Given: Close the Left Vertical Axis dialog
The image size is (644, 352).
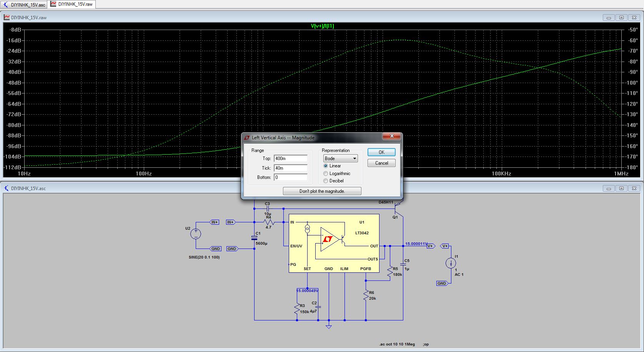Looking at the screenshot, I should click(392, 136).
